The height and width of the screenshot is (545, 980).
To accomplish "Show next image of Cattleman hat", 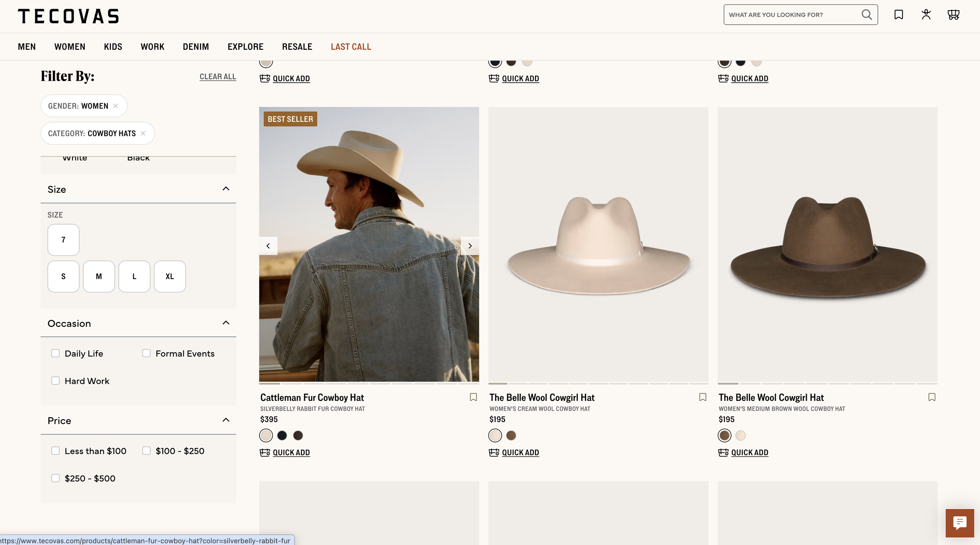I will point(470,246).
